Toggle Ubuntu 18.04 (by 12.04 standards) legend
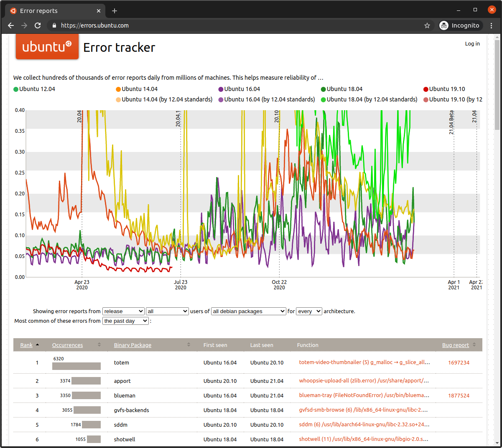502x448 pixels. [x=369, y=99]
